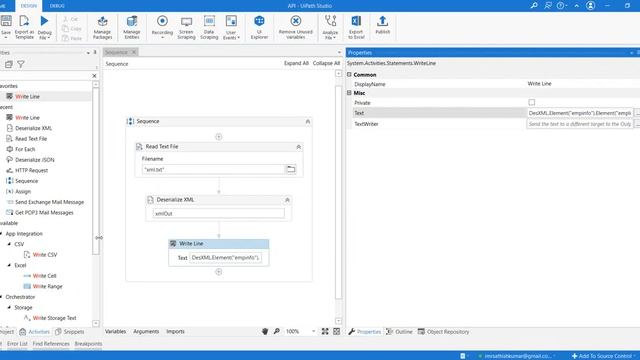Image resolution: width=640 pixels, height=360 pixels.
Task: Open help icon in title bar
Action: coord(561,5)
